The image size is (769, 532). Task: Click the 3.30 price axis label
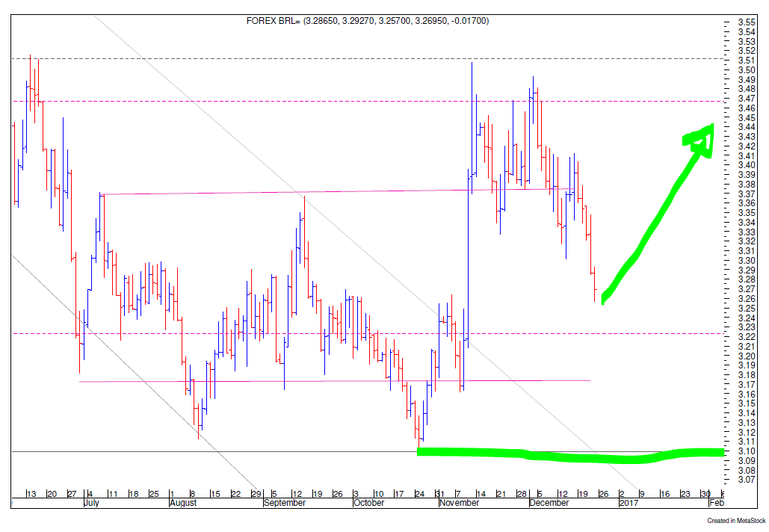pos(747,261)
